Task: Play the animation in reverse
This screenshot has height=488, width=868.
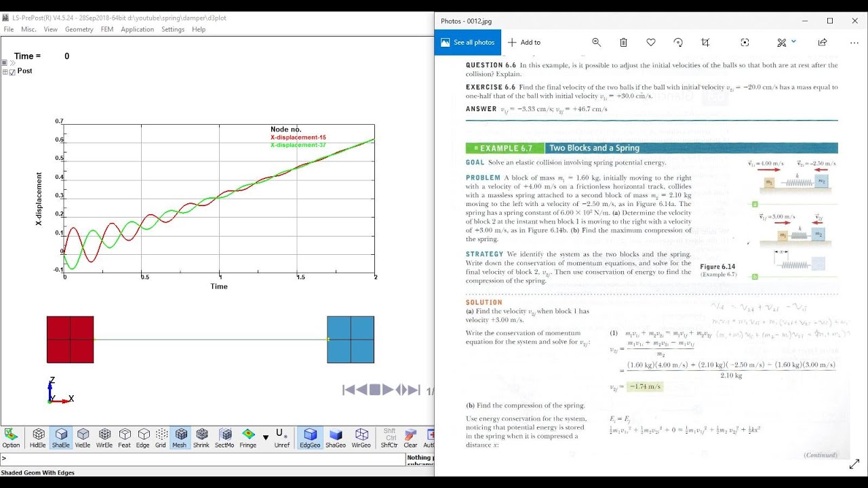Action: point(362,390)
